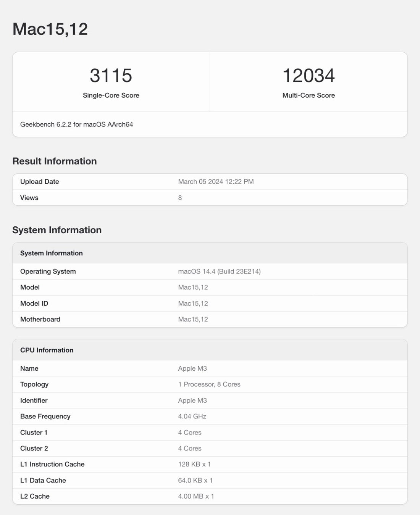Select the 4 Cores value for Cluster 2
The image size is (420, 515).
190,449
